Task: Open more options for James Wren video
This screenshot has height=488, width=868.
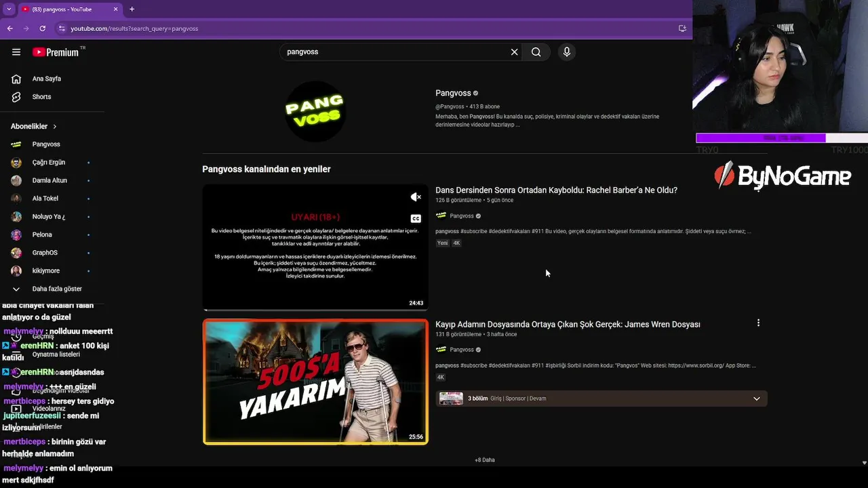Action: 758,323
